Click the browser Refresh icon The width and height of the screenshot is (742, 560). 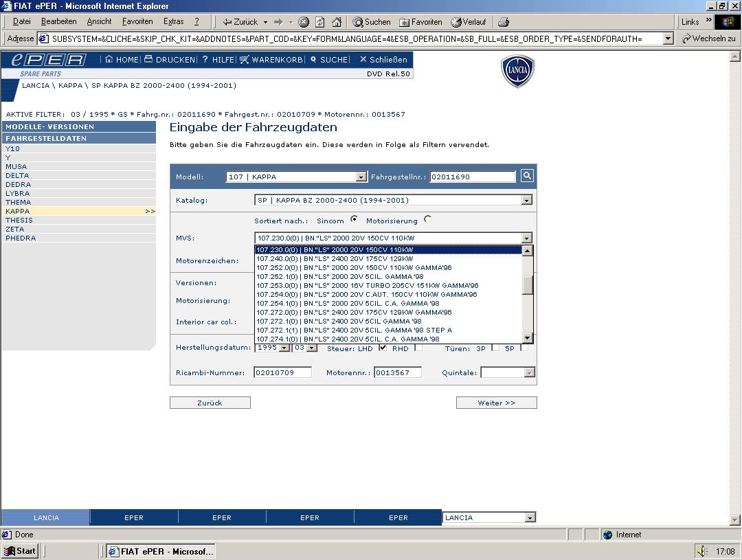[320, 22]
